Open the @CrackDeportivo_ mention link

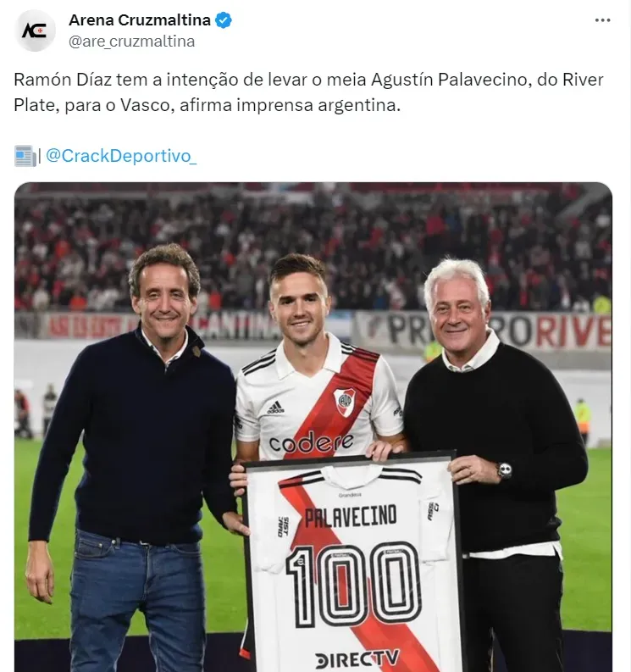point(121,156)
